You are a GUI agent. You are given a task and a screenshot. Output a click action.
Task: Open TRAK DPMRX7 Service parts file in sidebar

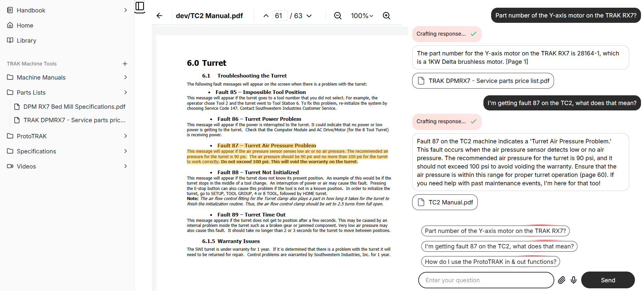coord(70,120)
